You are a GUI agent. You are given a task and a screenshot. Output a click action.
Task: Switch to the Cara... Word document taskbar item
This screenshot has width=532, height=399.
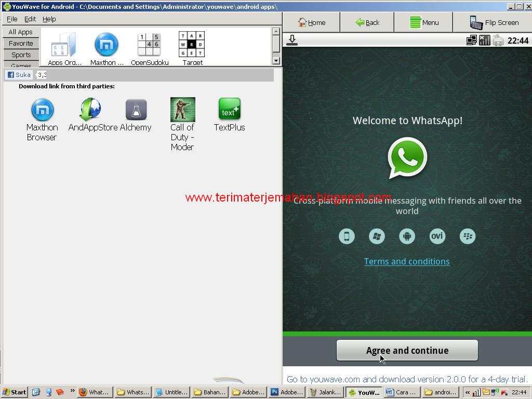click(x=403, y=392)
